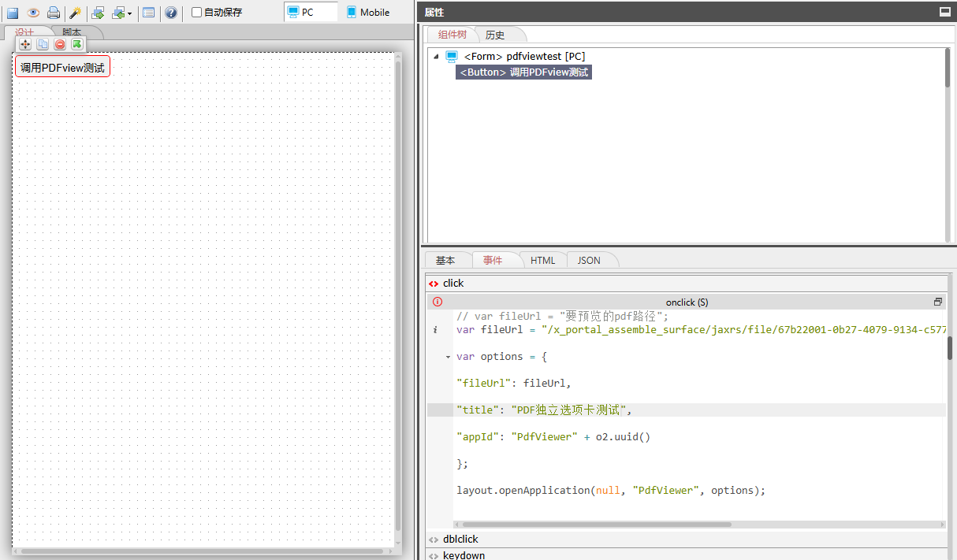Viewport: 957px width, 560px height.
Task: Maximize the onclick script editor
Action: 937,302
